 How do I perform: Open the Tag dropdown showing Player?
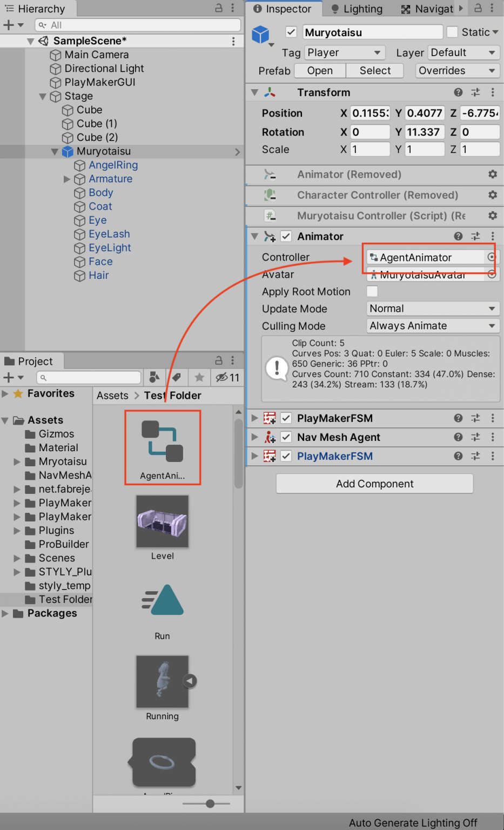point(344,52)
